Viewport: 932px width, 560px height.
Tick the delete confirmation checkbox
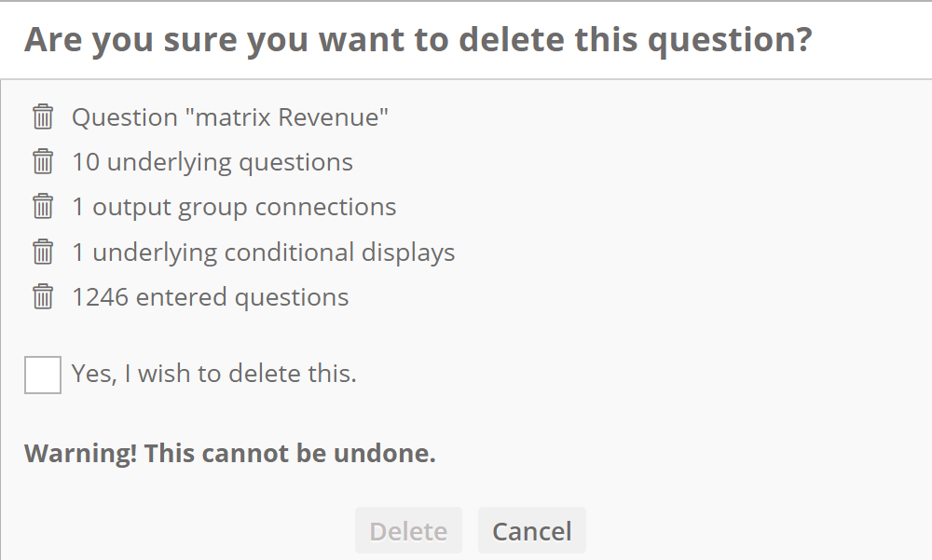click(43, 376)
